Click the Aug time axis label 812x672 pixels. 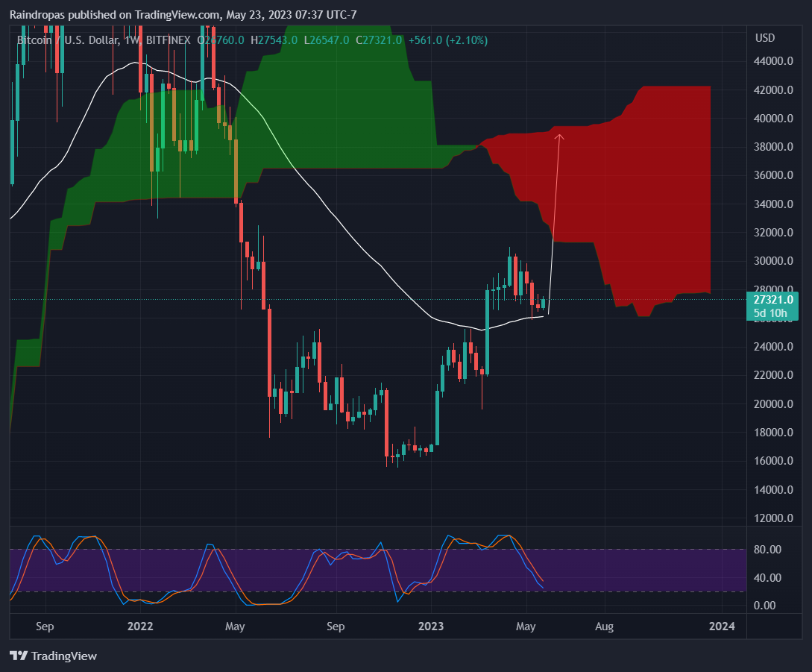click(604, 627)
